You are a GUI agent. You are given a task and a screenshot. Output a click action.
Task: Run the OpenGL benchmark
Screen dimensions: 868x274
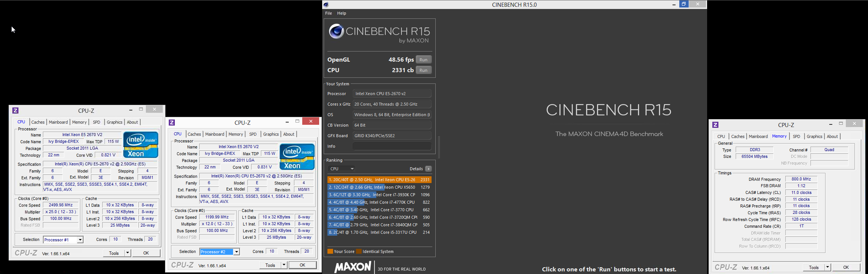pyautogui.click(x=424, y=60)
